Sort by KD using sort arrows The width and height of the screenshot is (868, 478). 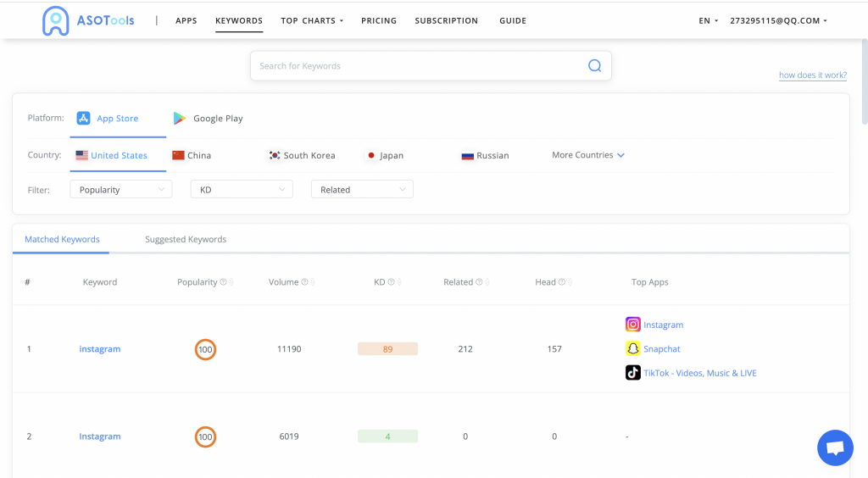pyautogui.click(x=399, y=282)
